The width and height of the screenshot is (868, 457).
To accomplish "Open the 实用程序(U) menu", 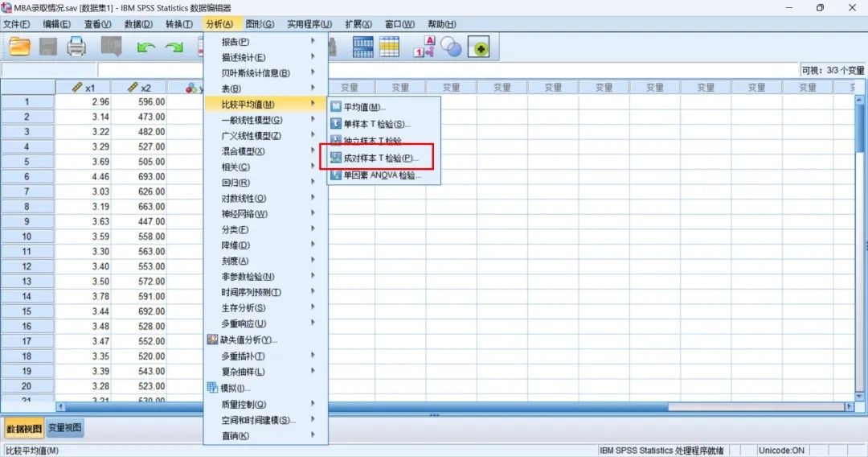I will tap(309, 24).
